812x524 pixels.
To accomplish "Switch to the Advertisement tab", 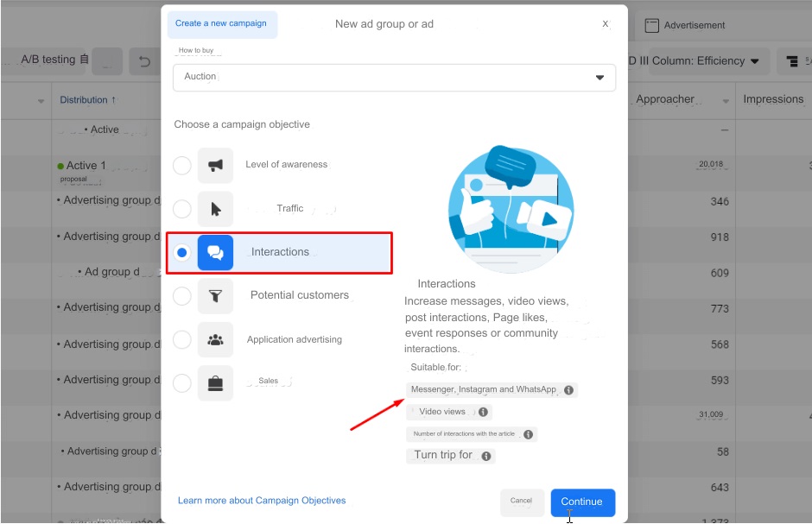I will point(685,25).
